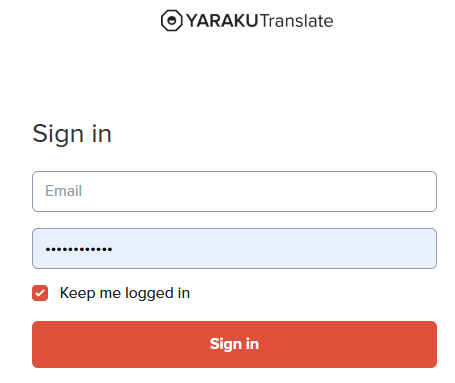The image size is (455, 383).
Task: Disable the stay logged in option
Action: coord(40,293)
